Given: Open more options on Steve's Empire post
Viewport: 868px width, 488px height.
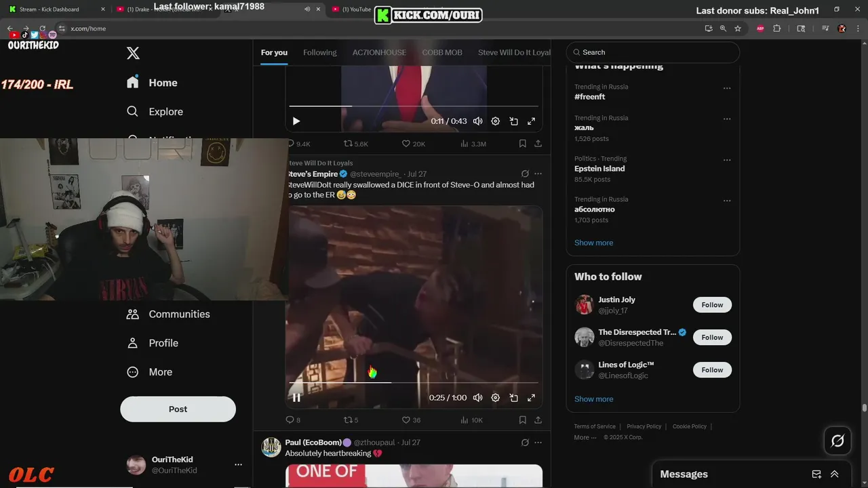Looking at the screenshot, I should point(538,174).
